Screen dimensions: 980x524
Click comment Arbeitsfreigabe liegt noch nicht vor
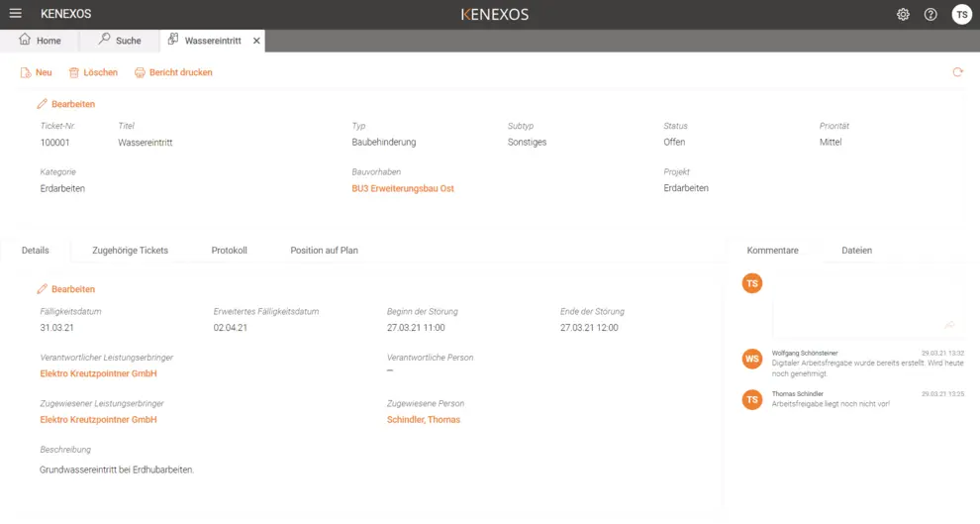(831, 404)
